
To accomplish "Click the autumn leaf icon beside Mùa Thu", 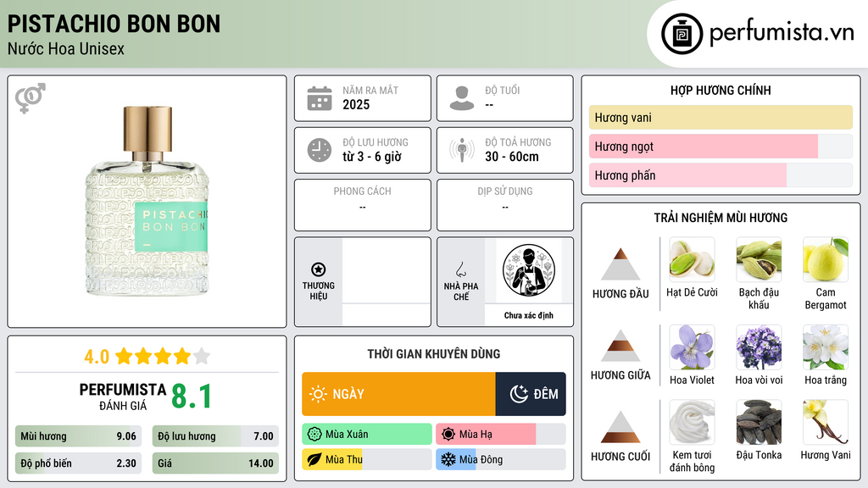I will [314, 460].
